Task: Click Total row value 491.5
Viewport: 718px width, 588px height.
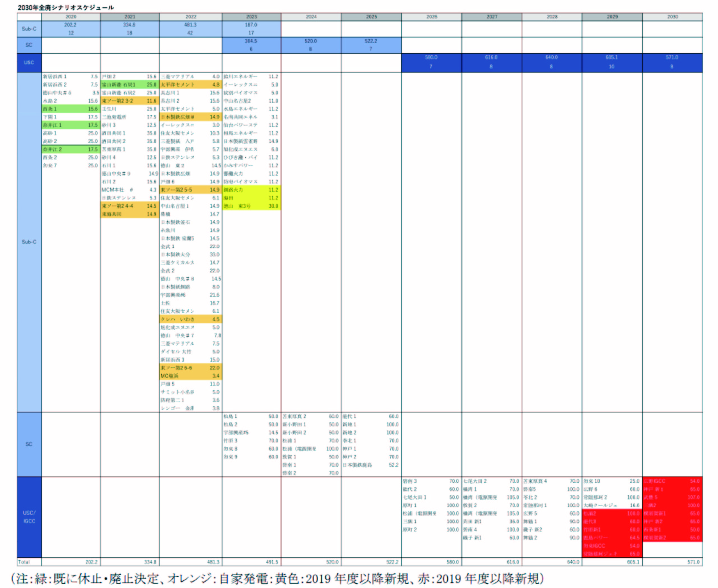Action: coord(272,562)
